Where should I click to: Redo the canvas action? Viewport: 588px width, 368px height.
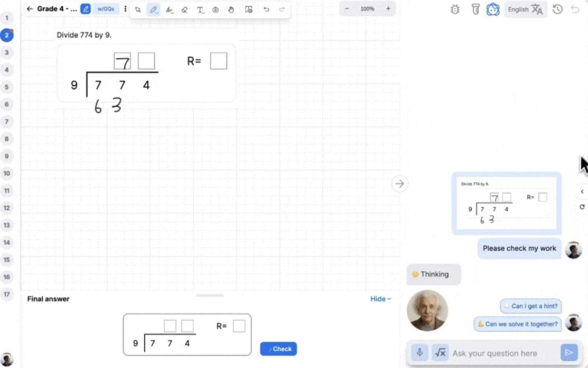pyautogui.click(x=282, y=10)
